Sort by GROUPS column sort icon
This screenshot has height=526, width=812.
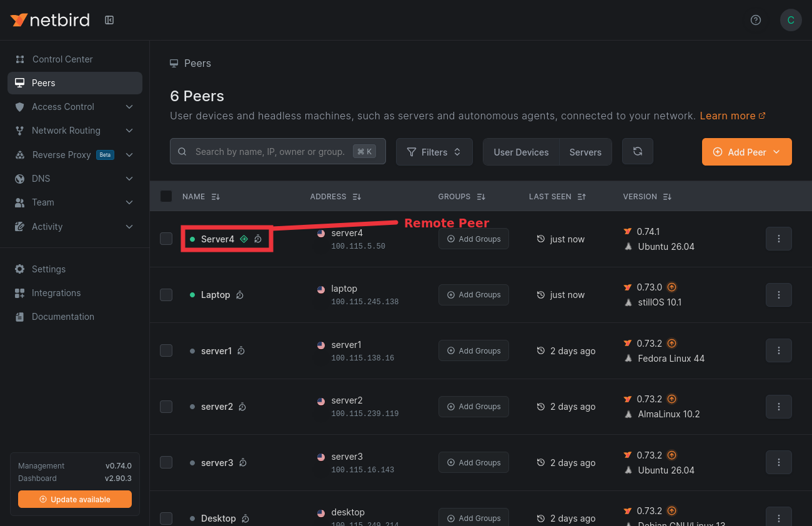481,196
